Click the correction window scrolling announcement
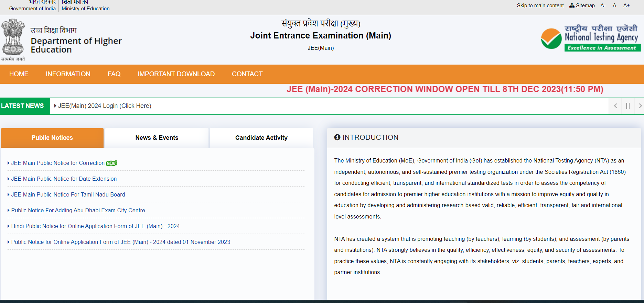 (445, 89)
